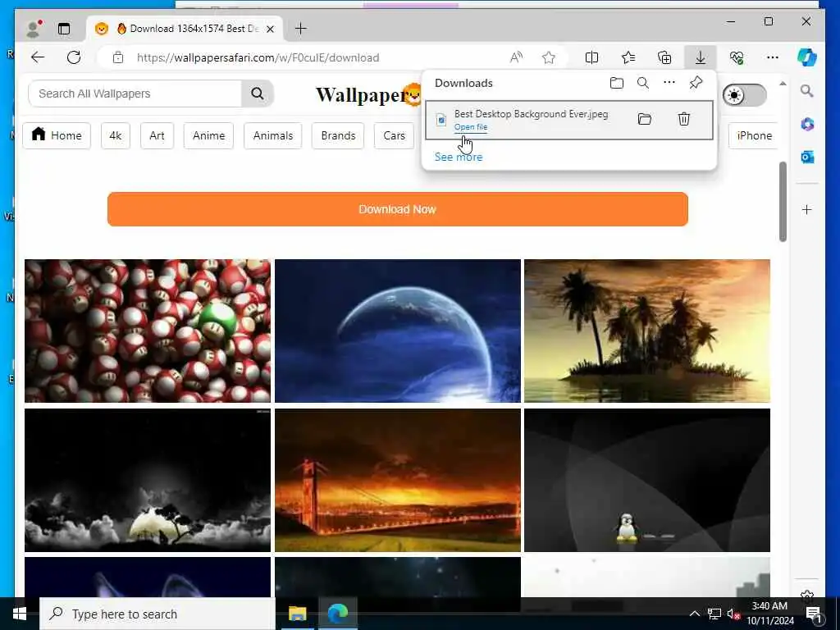
Task: Open the network tray icon
Action: pyautogui.click(x=714, y=614)
